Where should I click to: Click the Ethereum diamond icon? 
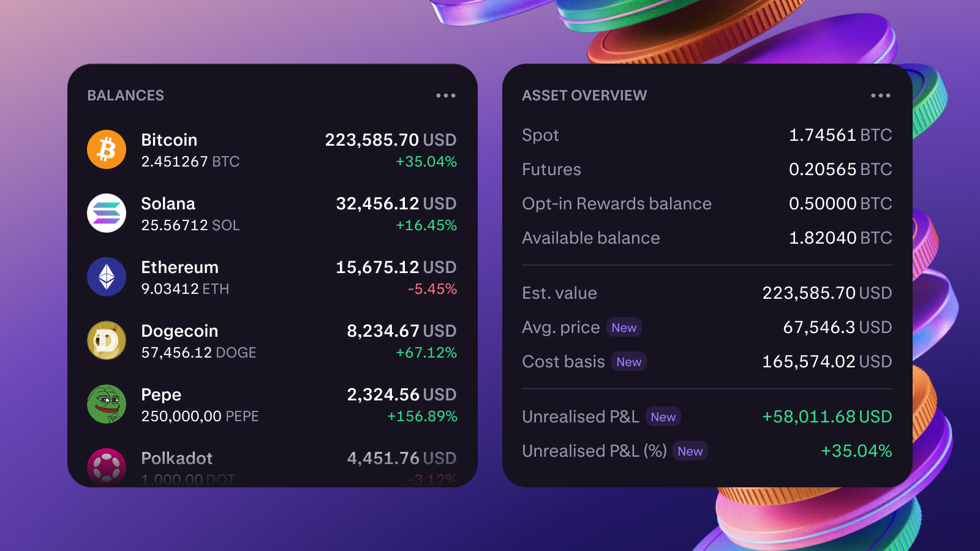pos(107,277)
